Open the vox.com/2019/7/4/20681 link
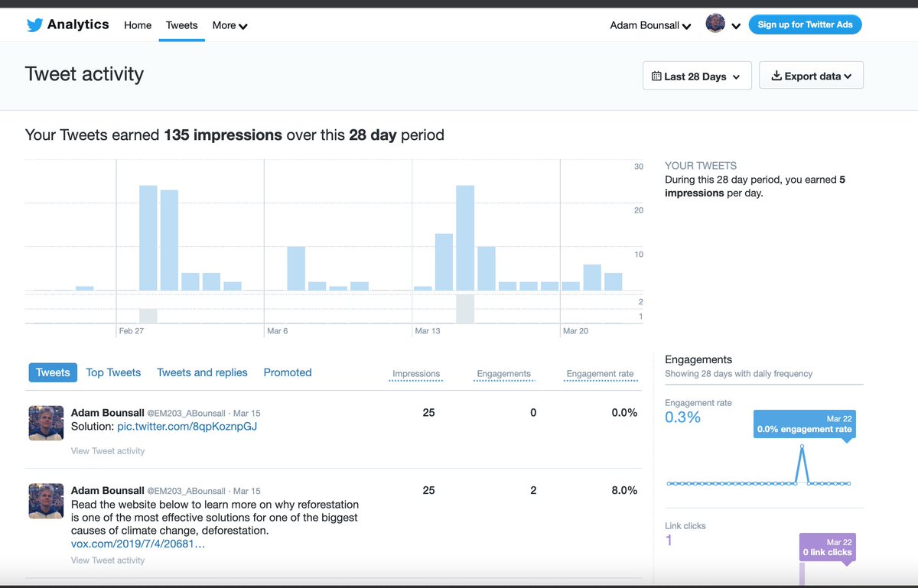Viewport: 918px width, 588px height. 138,544
